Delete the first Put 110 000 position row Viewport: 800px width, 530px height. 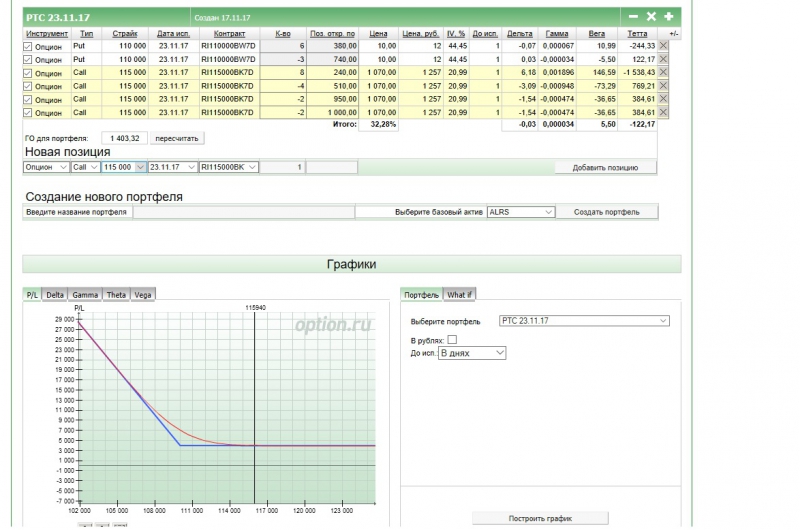(663, 46)
